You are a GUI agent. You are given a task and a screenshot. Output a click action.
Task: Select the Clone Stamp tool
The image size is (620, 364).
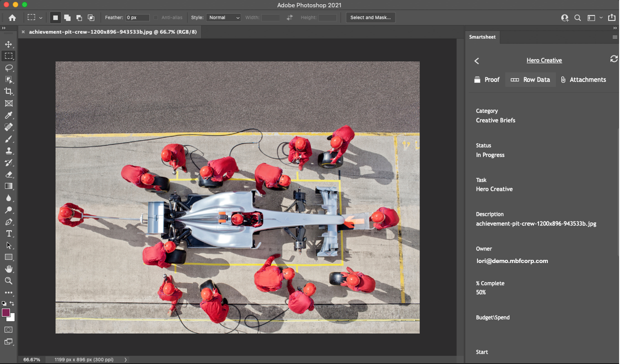click(8, 151)
